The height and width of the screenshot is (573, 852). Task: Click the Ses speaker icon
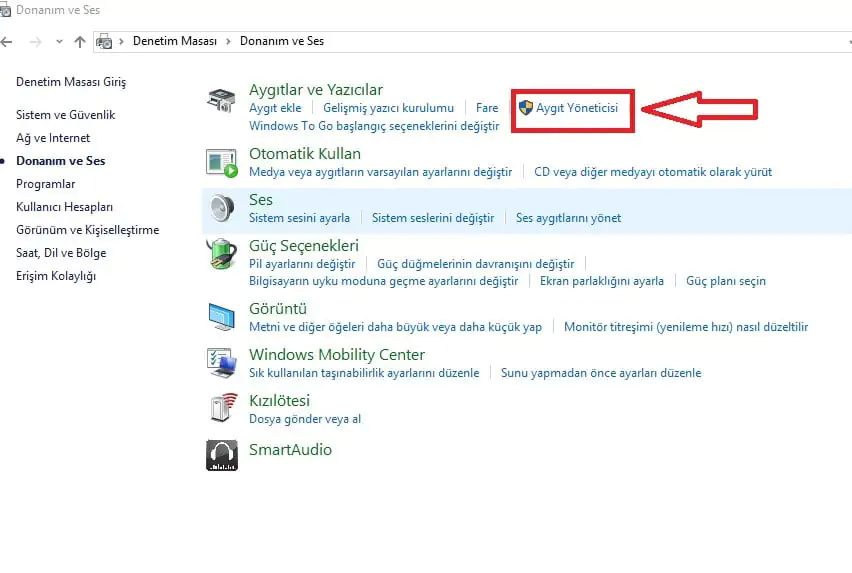(222, 208)
